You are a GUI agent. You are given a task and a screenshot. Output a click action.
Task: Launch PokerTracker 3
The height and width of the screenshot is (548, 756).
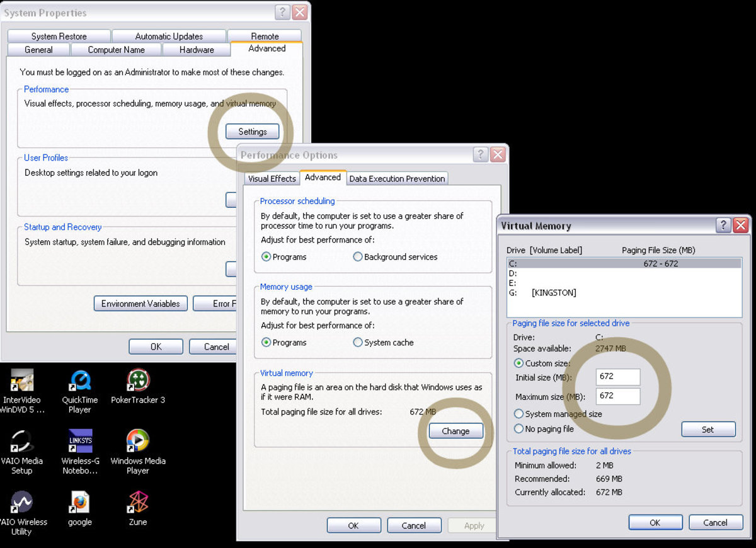tap(137, 387)
